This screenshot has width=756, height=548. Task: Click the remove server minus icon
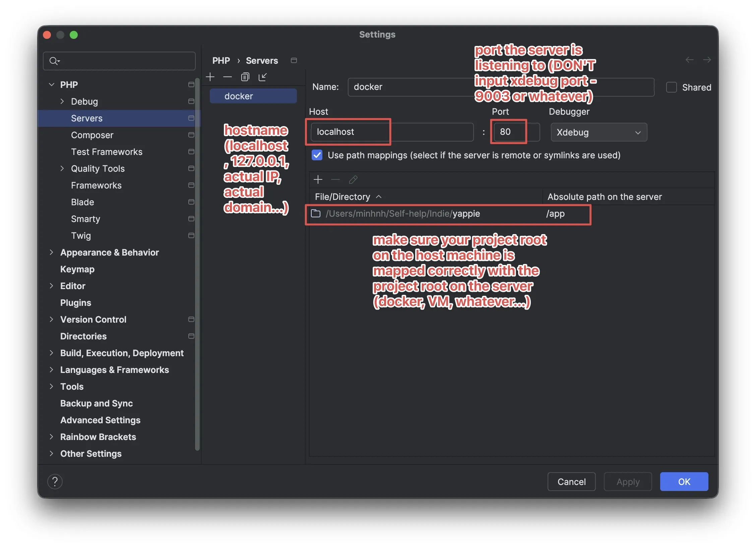[x=228, y=77]
